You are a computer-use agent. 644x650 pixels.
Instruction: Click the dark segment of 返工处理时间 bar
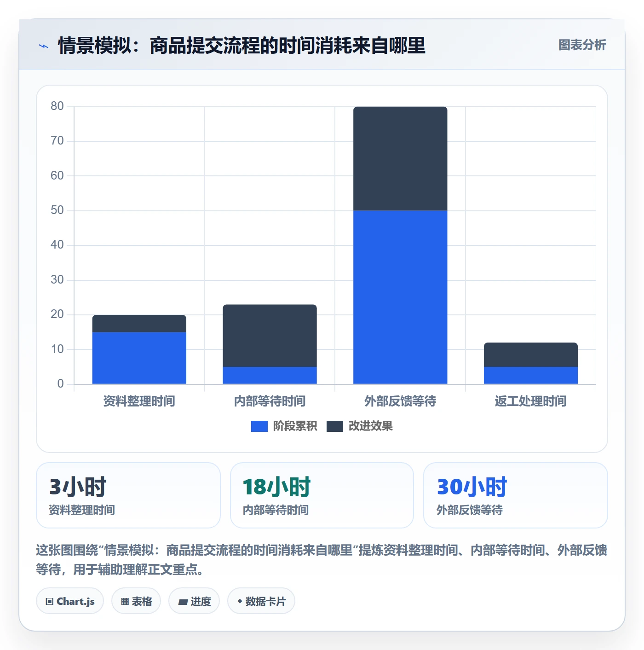(531, 355)
